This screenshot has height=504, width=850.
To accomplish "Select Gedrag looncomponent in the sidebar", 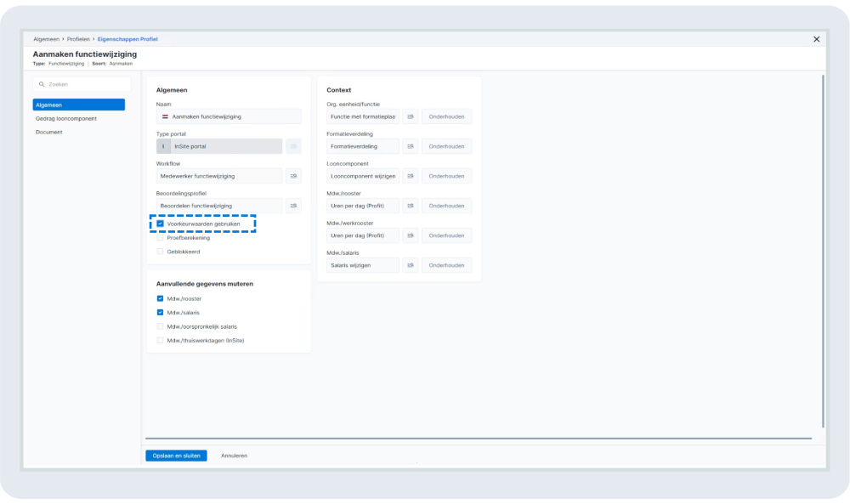I will point(66,118).
